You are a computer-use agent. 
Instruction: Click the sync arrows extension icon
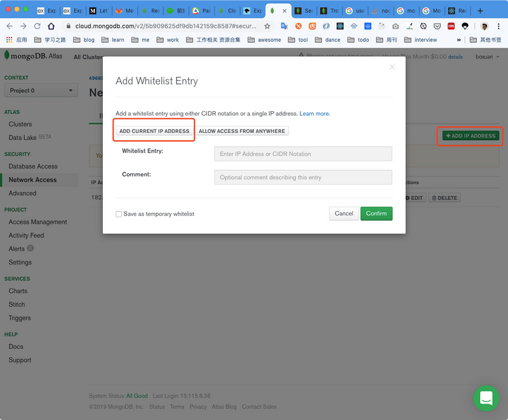(424, 26)
